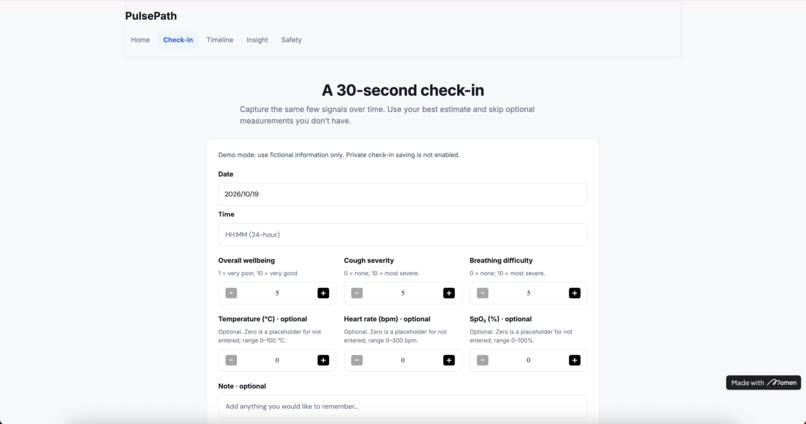Click '1 = very poor, 10 = very good' hint
The image size is (806, 424).
pyautogui.click(x=258, y=273)
